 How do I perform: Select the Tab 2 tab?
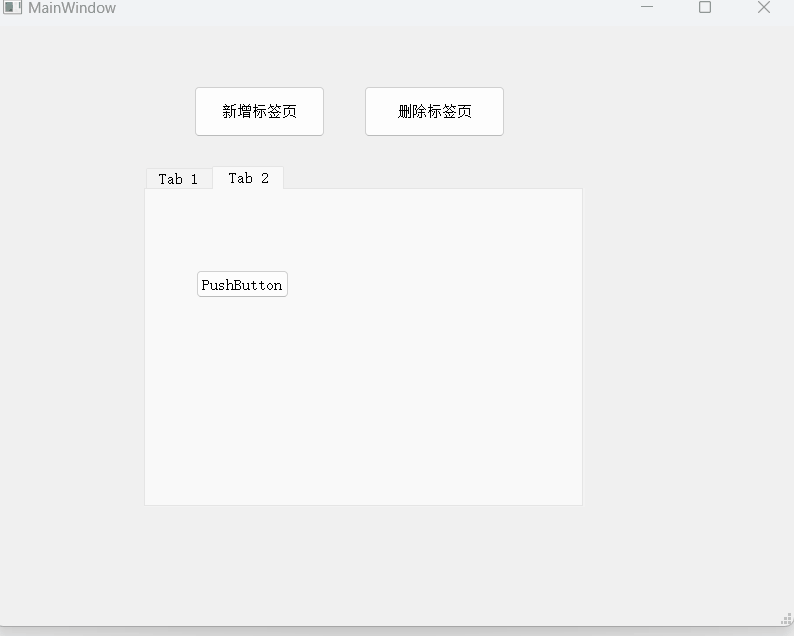pyautogui.click(x=248, y=178)
